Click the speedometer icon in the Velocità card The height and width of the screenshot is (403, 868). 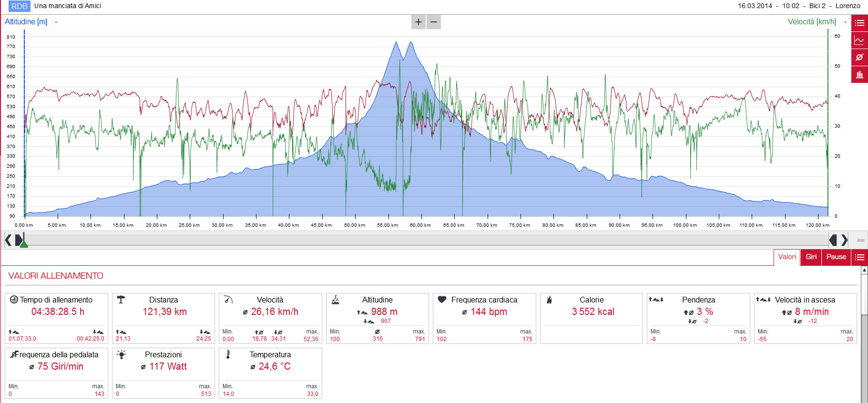228,300
